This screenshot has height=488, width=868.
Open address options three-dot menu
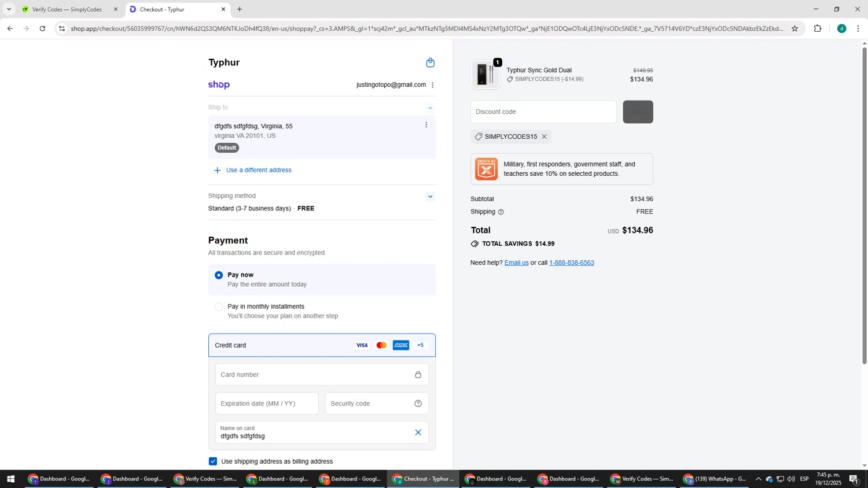point(426,125)
